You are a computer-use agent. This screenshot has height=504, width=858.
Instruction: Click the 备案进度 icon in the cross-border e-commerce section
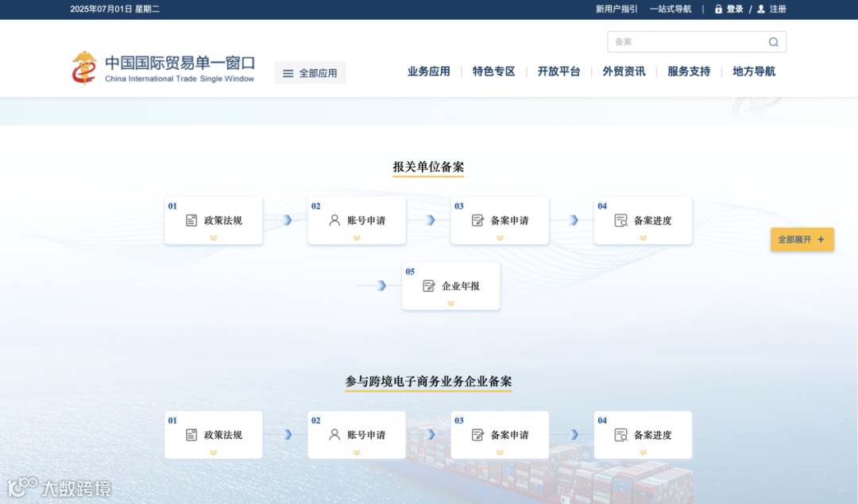click(621, 435)
